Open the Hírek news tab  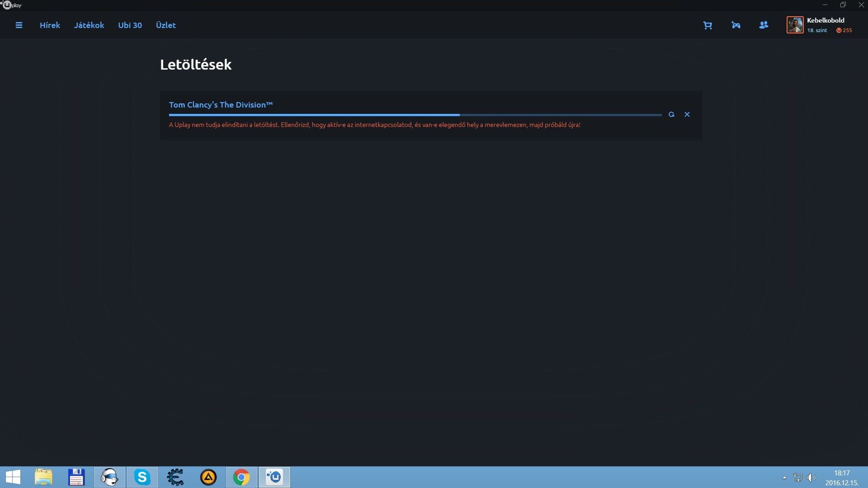[50, 25]
